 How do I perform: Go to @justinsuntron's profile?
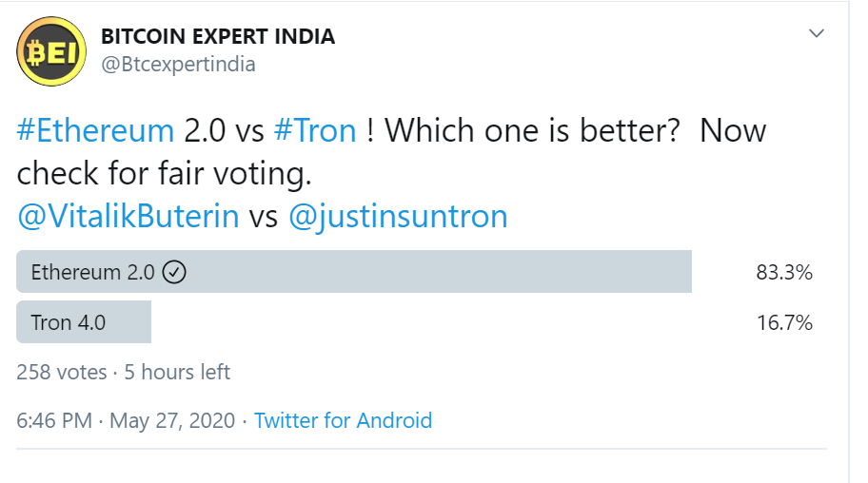pos(398,217)
